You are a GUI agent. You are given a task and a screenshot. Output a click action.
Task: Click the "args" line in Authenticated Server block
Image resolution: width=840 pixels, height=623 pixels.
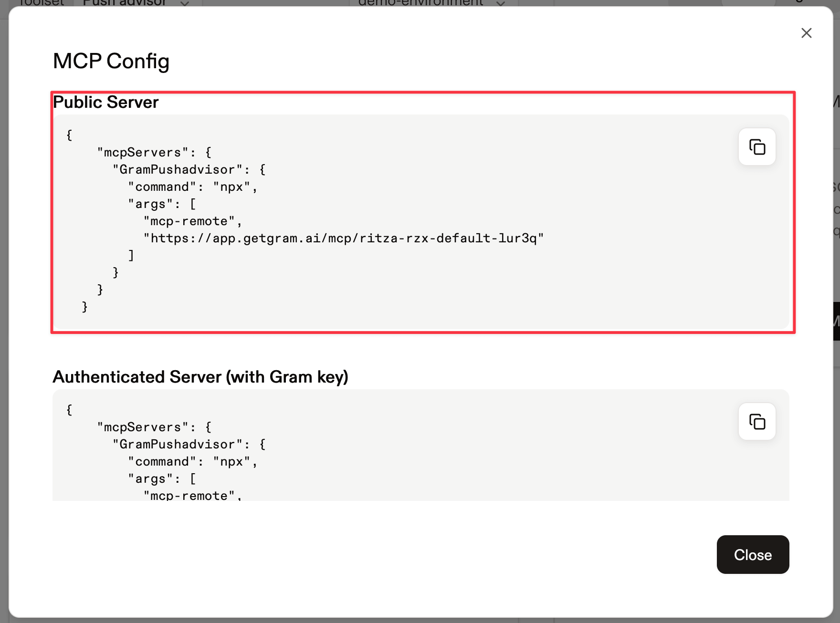coord(162,478)
